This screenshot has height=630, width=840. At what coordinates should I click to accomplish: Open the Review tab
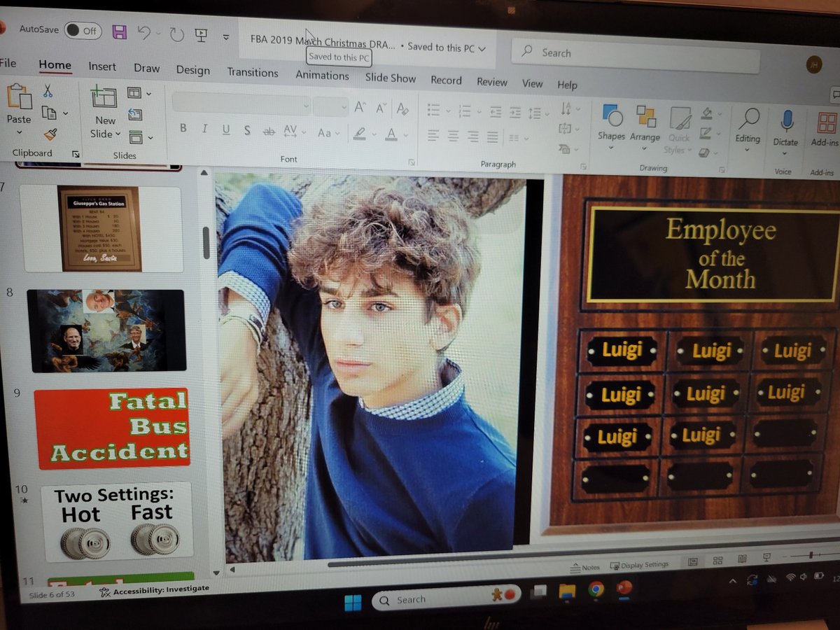(x=492, y=82)
